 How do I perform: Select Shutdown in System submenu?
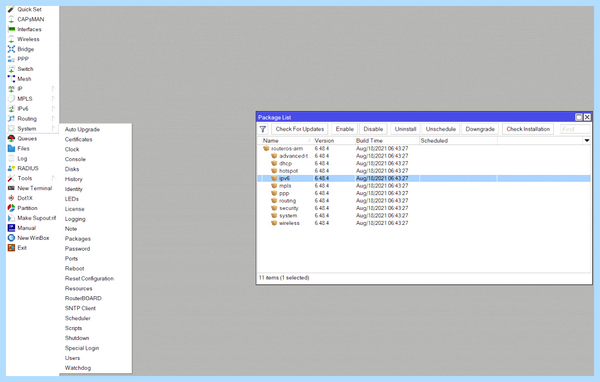tap(77, 338)
